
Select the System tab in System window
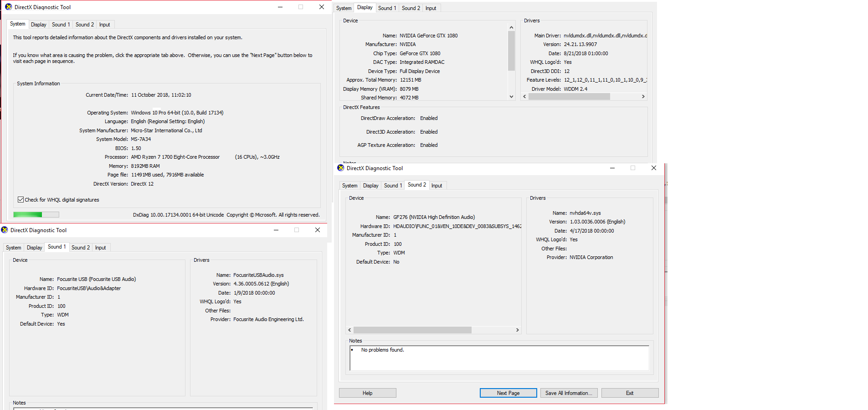18,24
